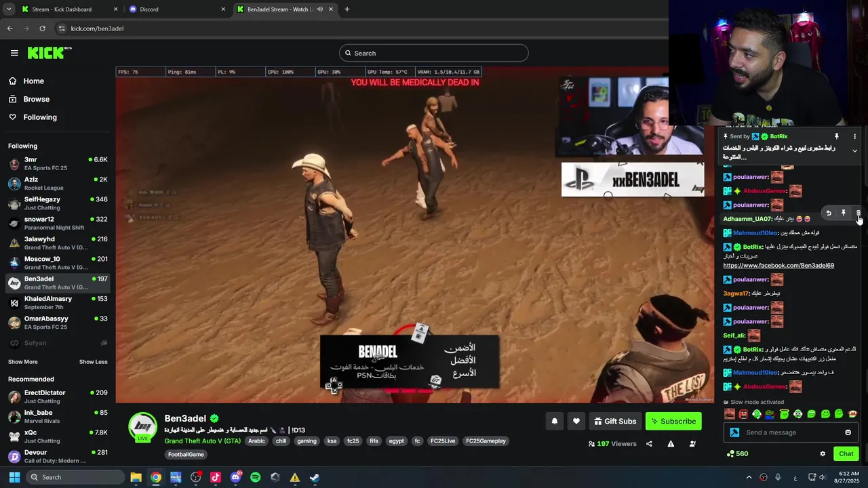Screen dimensions: 868x488
Task: Open KhaledAlmasry channel in sidebar
Action: [58, 302]
